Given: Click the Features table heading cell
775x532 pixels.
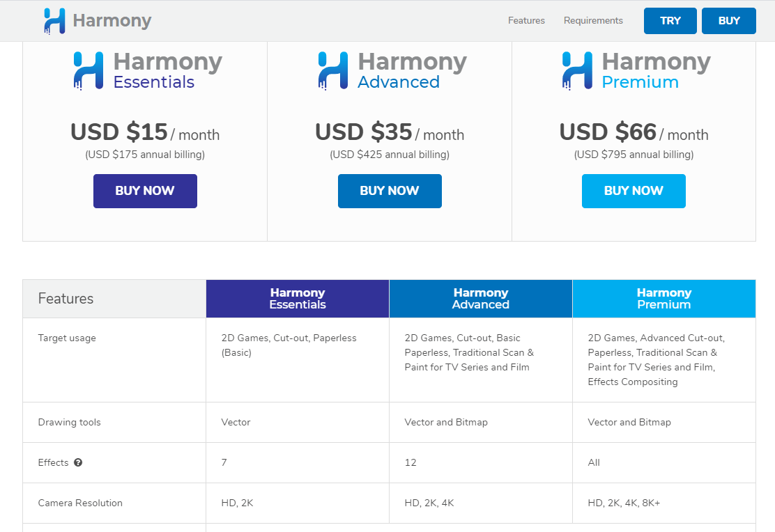Looking at the screenshot, I should [115, 299].
